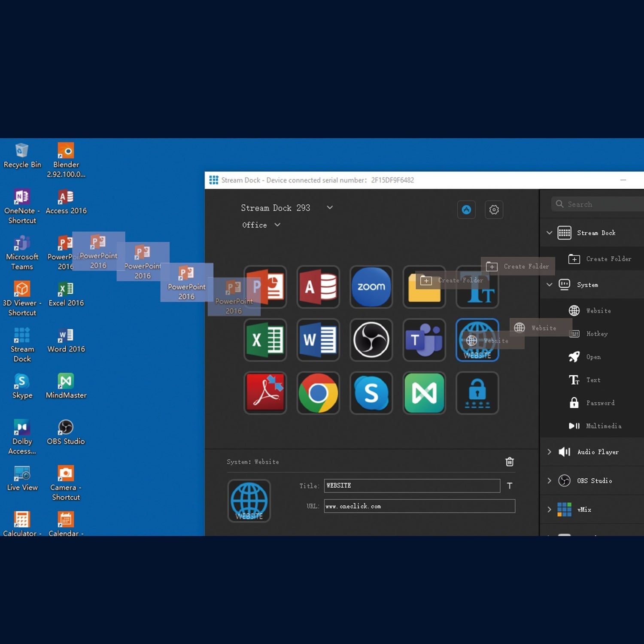Select the Word 2016 key in the grid

click(x=318, y=340)
